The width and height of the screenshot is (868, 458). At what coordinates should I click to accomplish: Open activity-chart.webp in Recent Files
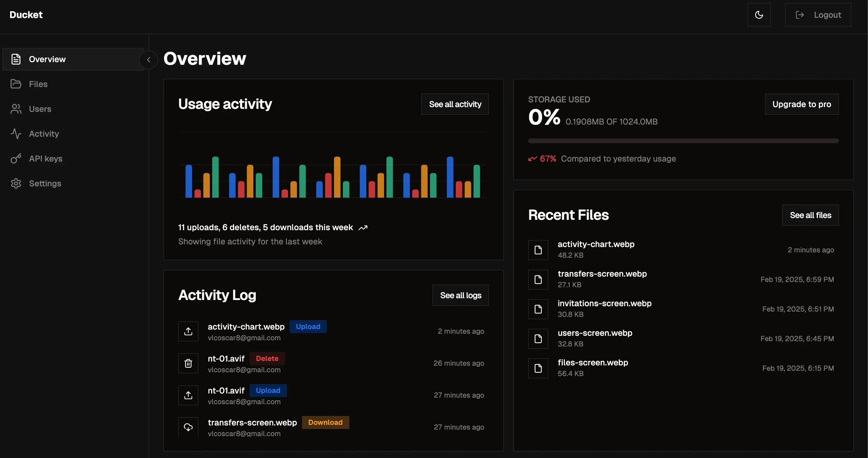tap(596, 244)
